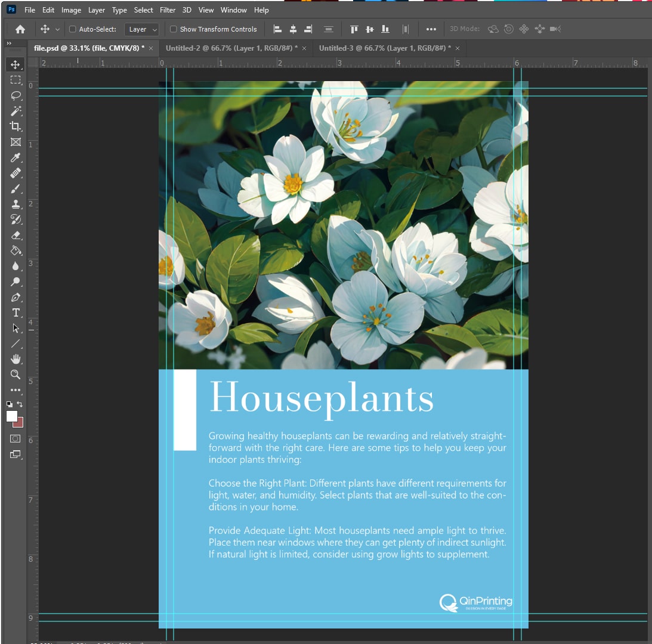
Task: Switch to the Untitled-3 document tab
Action: point(385,48)
